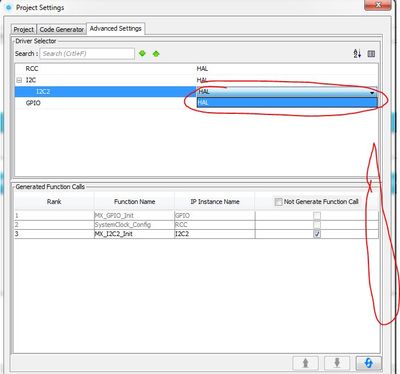This screenshot has height=374, width=400.
Task: Select the MX_I2C2_Init function cell
Action: click(x=134, y=234)
